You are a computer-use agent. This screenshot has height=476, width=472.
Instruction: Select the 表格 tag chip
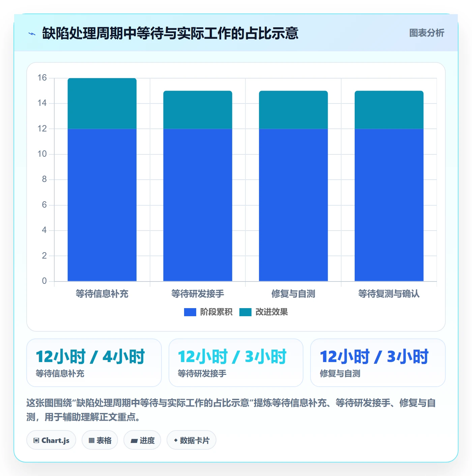tap(100, 440)
